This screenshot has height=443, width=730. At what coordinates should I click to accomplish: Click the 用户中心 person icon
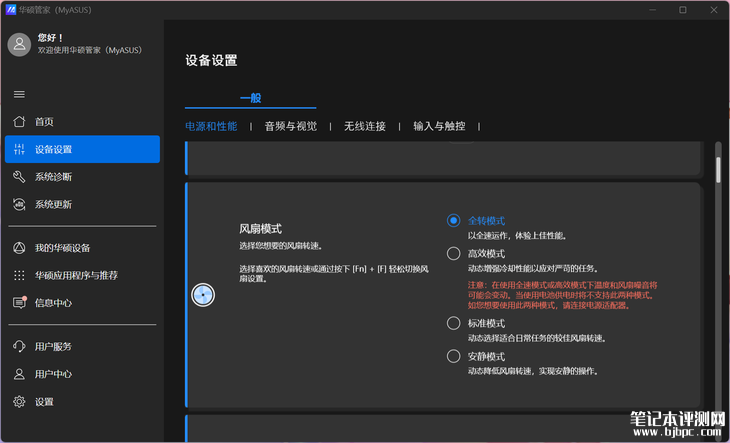(19, 374)
